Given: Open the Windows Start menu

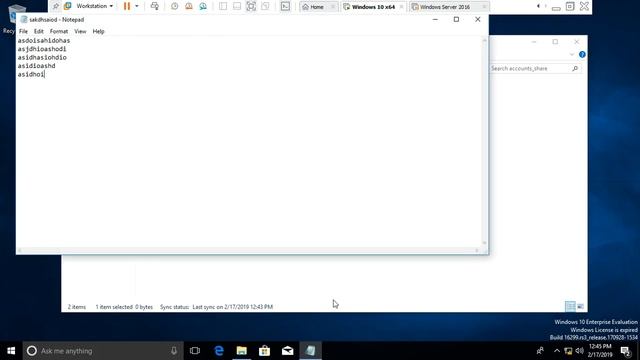Looking at the screenshot, I should (11, 351).
